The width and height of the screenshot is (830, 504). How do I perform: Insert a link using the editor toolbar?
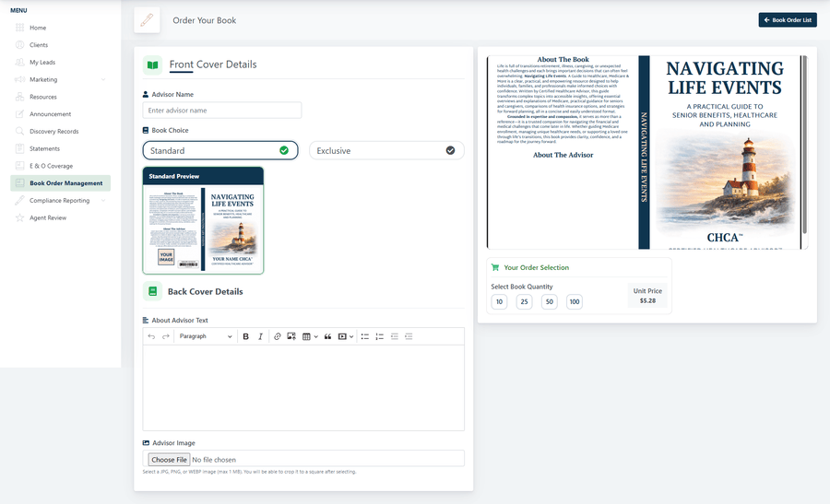click(277, 336)
